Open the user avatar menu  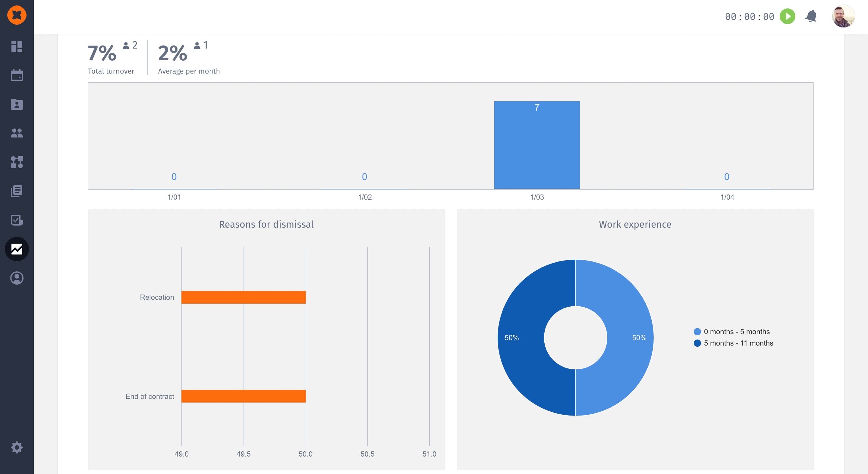click(x=843, y=16)
